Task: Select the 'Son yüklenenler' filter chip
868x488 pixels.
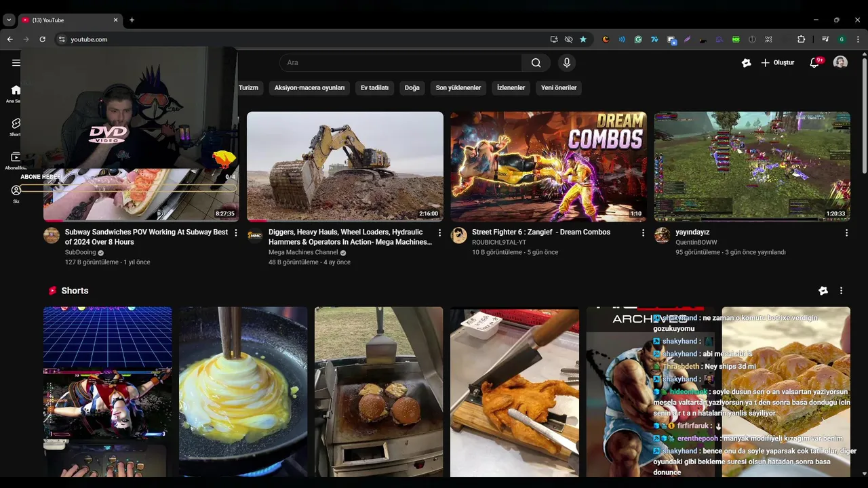Action: point(458,87)
